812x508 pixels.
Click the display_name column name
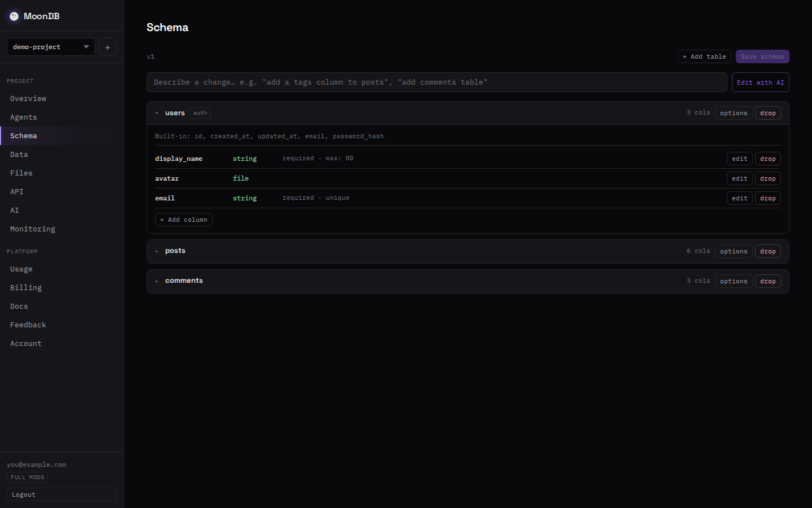pyautogui.click(x=179, y=159)
